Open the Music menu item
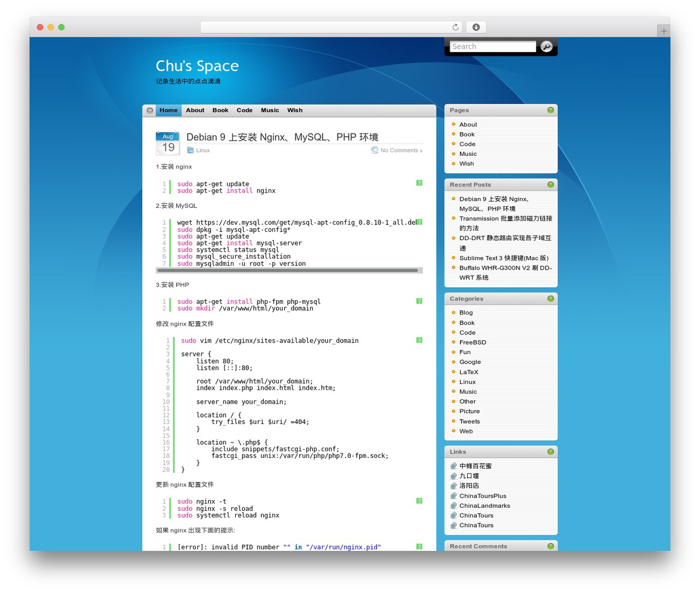Image resolution: width=700 pixels, height=593 pixels. (270, 111)
